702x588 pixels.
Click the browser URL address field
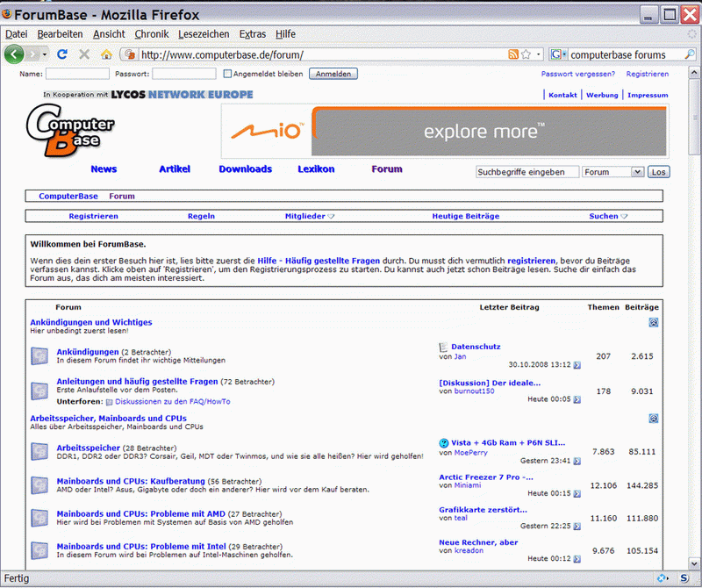click(322, 54)
